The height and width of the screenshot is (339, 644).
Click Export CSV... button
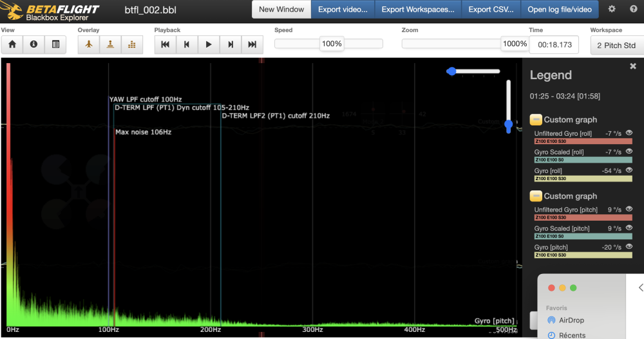491,10
